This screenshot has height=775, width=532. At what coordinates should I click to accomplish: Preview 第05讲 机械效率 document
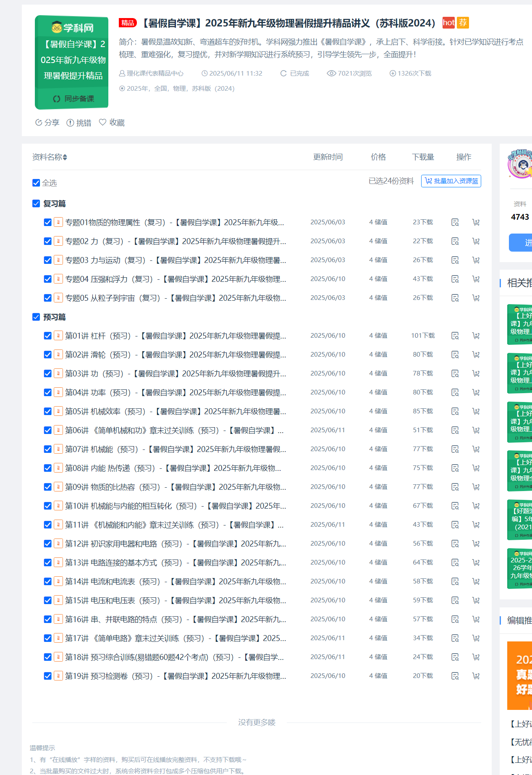(455, 411)
